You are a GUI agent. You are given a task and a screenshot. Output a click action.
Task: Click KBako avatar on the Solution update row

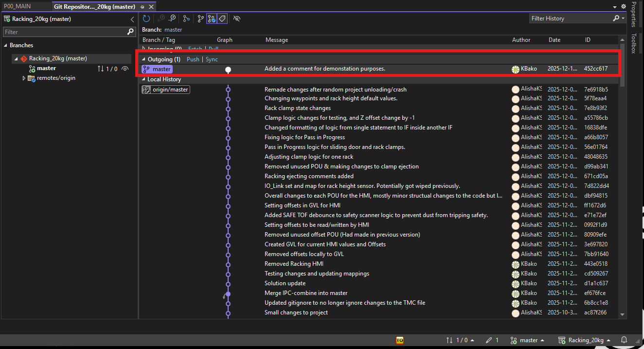coord(516,283)
